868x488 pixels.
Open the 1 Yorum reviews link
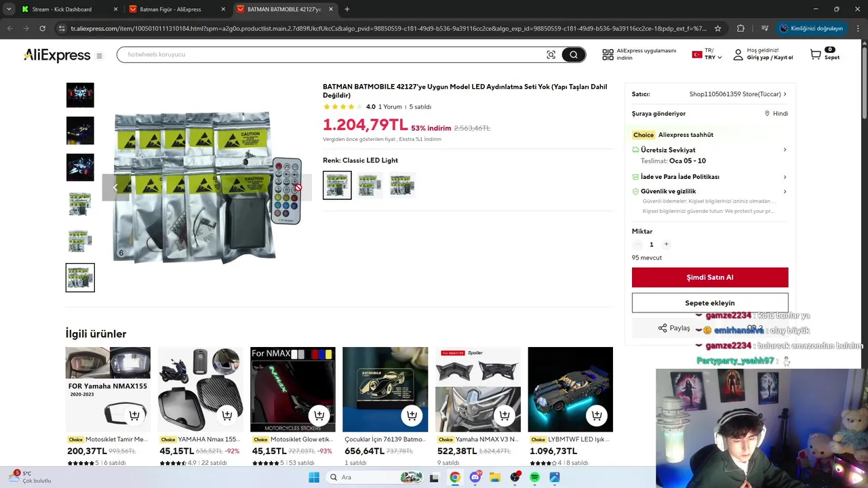tap(390, 106)
